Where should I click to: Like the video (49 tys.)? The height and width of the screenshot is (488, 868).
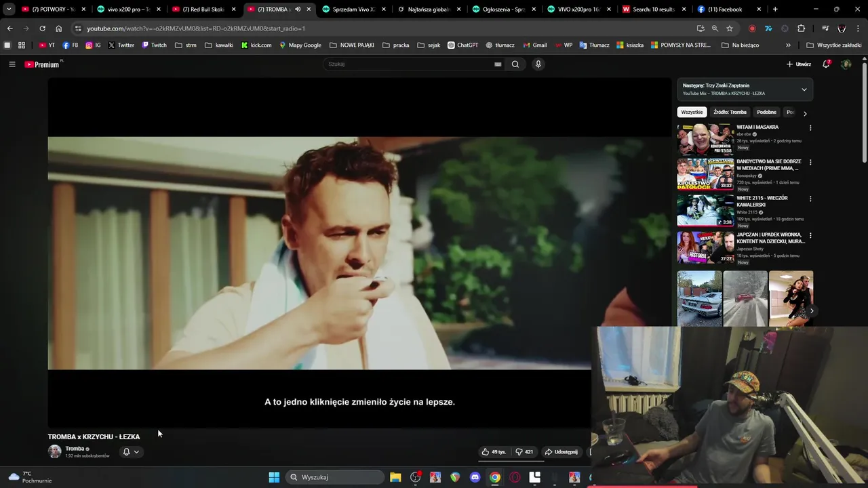click(x=493, y=452)
